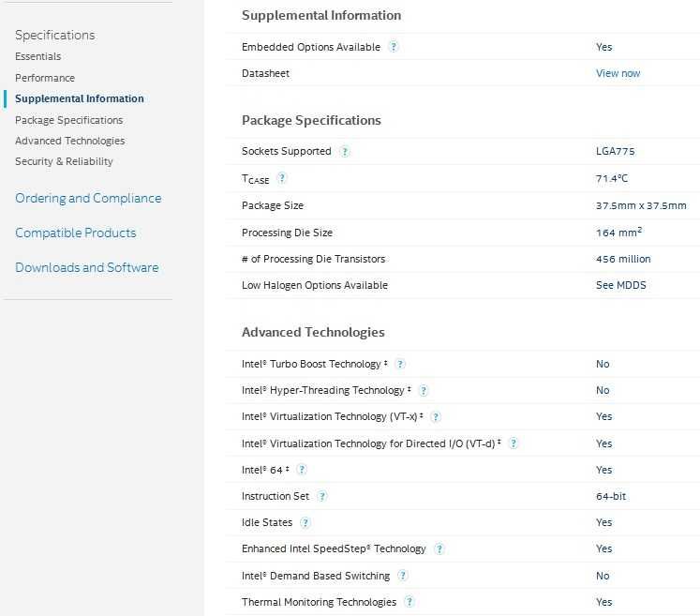
Task: Click help icon for Turbo Boost Technology
Action: click(x=400, y=364)
